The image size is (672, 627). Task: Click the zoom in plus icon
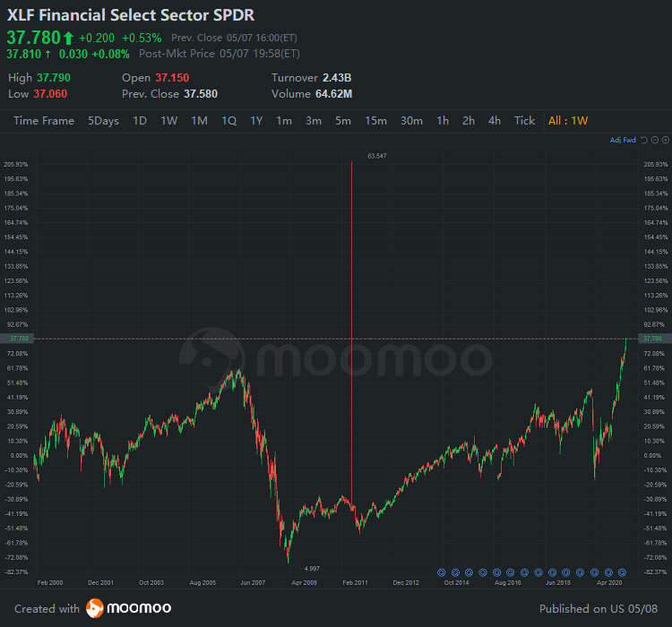[665, 140]
